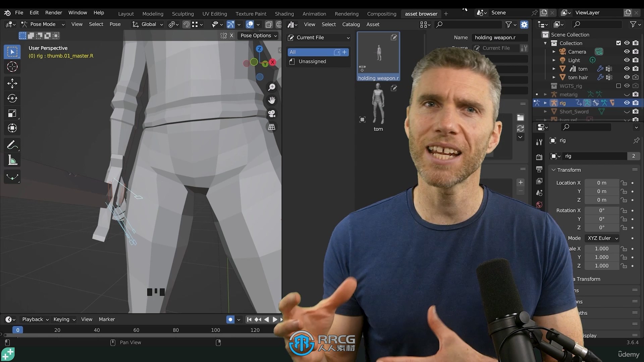Open the Pose Options dropdown

(259, 36)
